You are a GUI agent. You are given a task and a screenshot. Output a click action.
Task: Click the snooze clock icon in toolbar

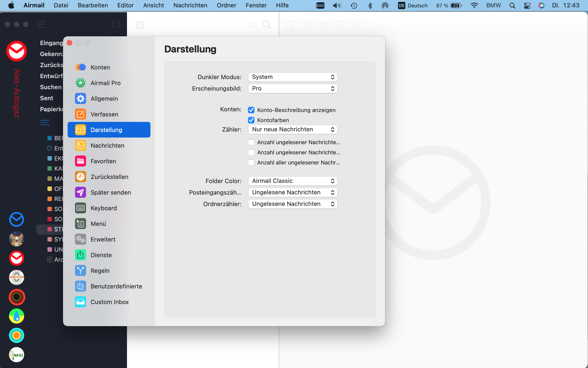click(x=339, y=25)
